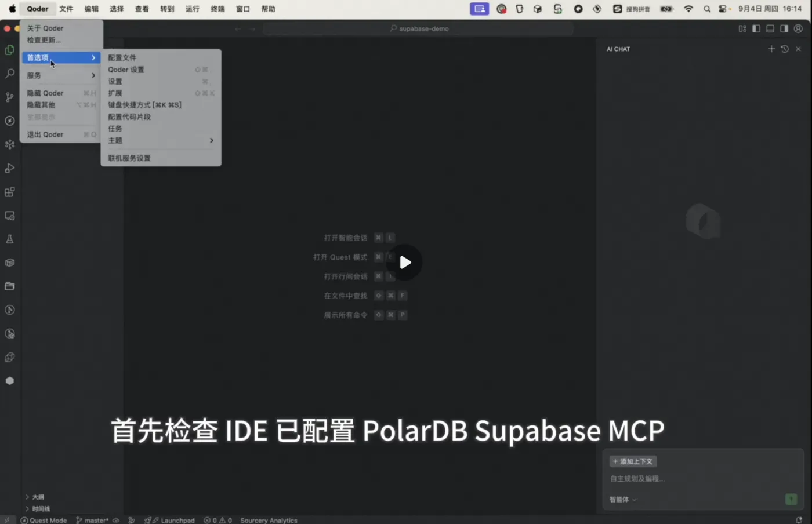Click the battery icon in menu bar
Image resolution: width=812 pixels, height=524 pixels.
click(x=667, y=9)
